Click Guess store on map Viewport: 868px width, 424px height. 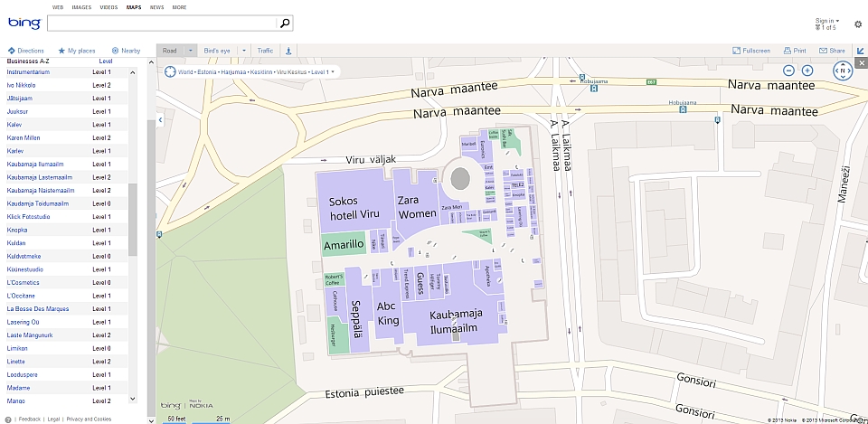click(420, 282)
